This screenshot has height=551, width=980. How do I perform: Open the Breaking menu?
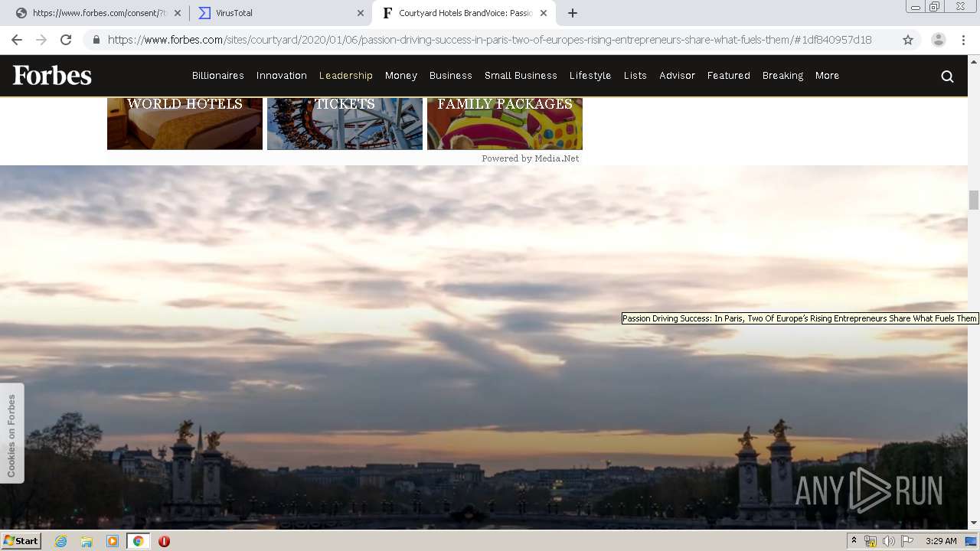tap(782, 76)
